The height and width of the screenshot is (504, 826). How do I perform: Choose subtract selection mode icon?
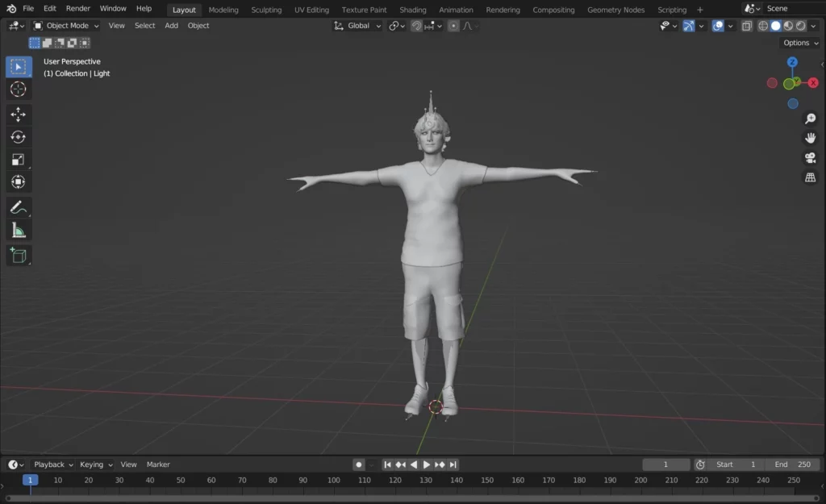pyautogui.click(x=60, y=43)
